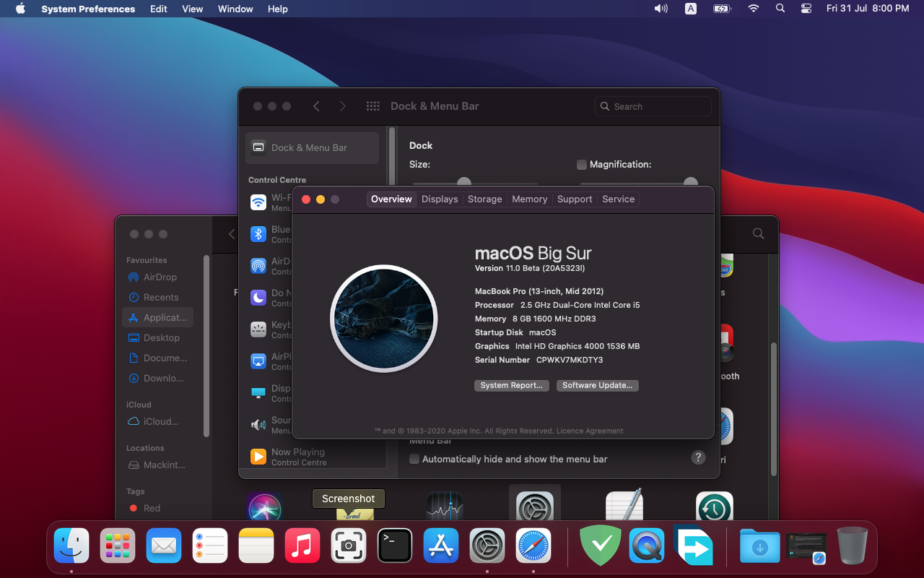This screenshot has height=578, width=924.
Task: Toggle automatically hide and show menu bar
Action: click(414, 459)
